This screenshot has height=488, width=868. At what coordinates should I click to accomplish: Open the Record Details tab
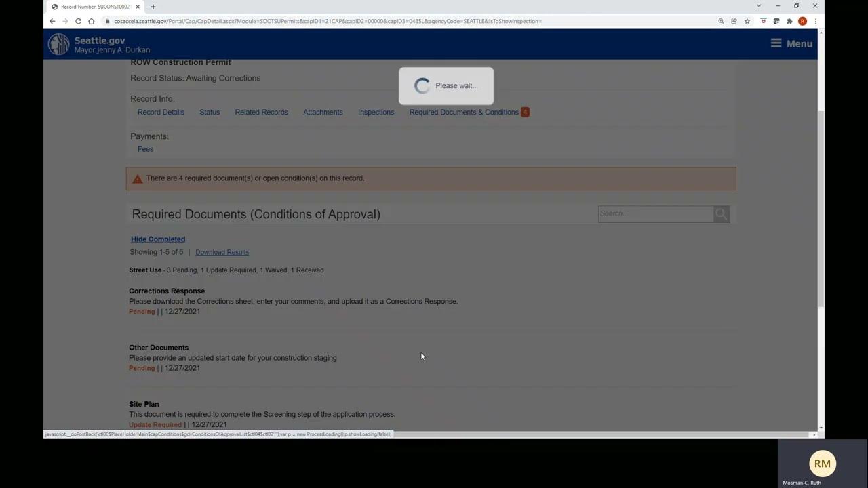tap(161, 112)
